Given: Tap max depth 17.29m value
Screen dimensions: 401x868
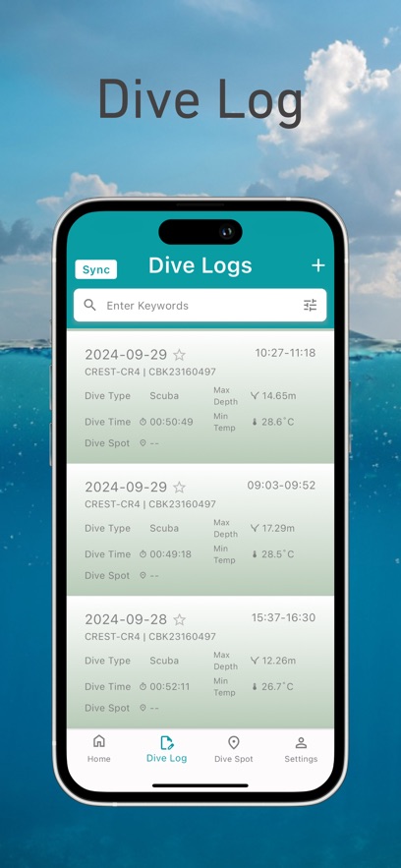Looking at the screenshot, I should (278, 528).
